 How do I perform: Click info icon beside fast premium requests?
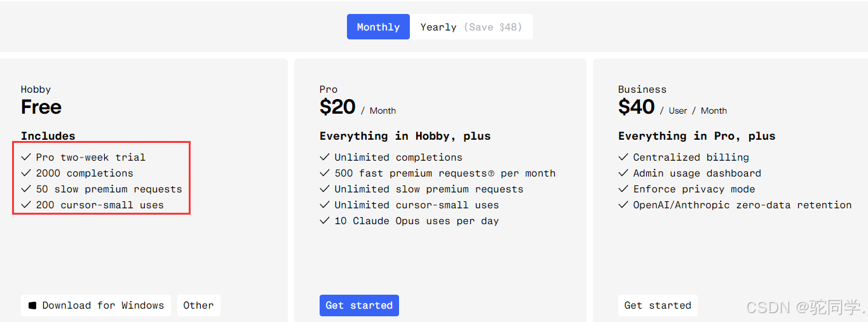pos(491,173)
